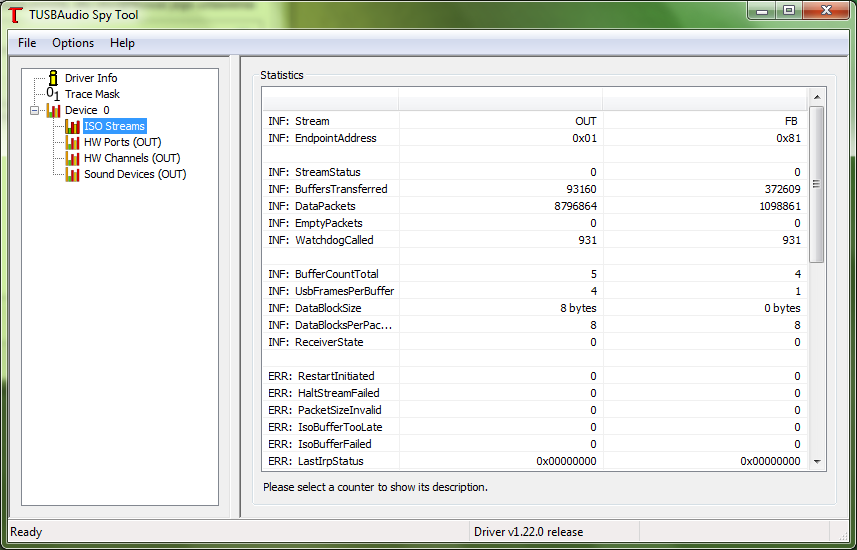The width and height of the screenshot is (857, 550).
Task: Collapse the Device 0 tree node
Action: [34, 110]
